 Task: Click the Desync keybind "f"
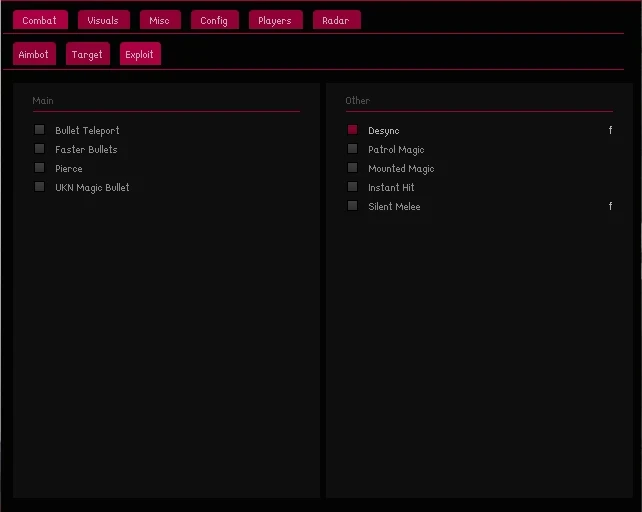click(x=610, y=130)
